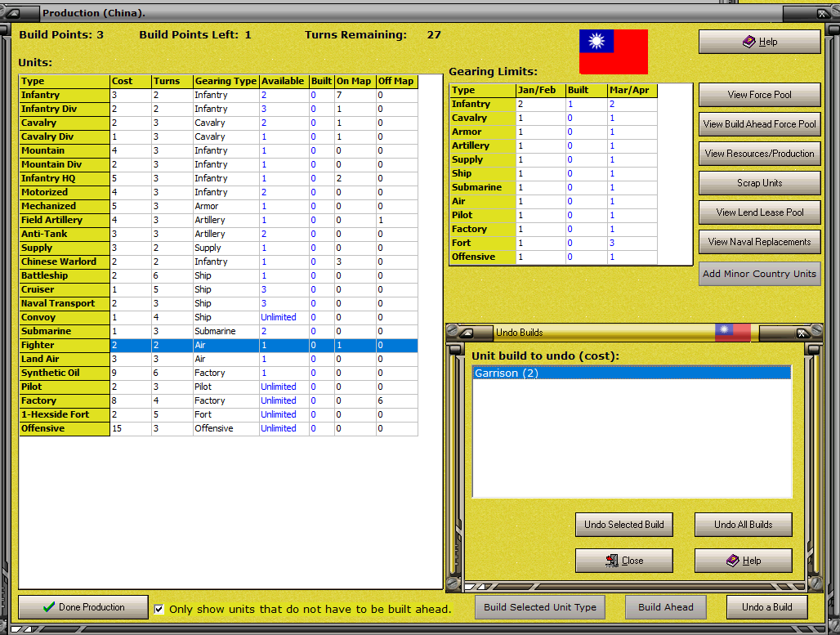The image size is (840, 635).
Task: Select the Supply unit row in the Units table
Action: click(x=218, y=248)
